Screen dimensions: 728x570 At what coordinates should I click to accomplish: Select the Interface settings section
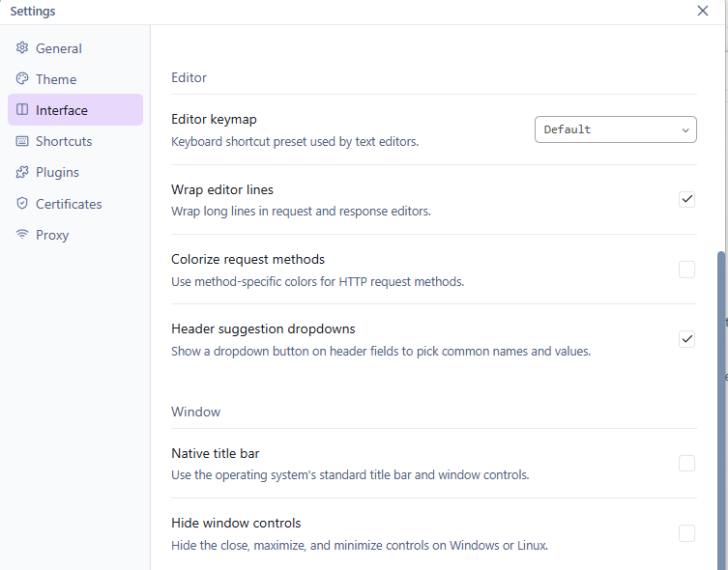coord(75,110)
